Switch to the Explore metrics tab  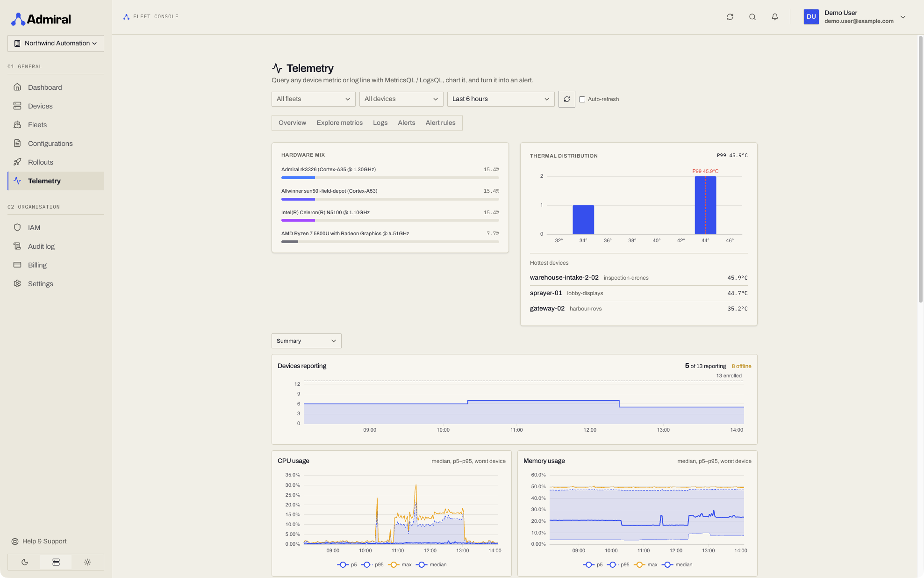(340, 123)
